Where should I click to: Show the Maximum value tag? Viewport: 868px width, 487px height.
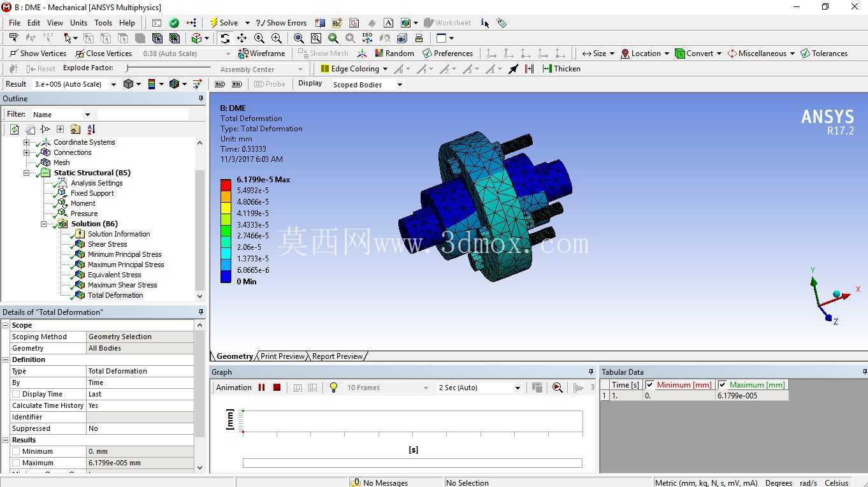tap(221, 84)
